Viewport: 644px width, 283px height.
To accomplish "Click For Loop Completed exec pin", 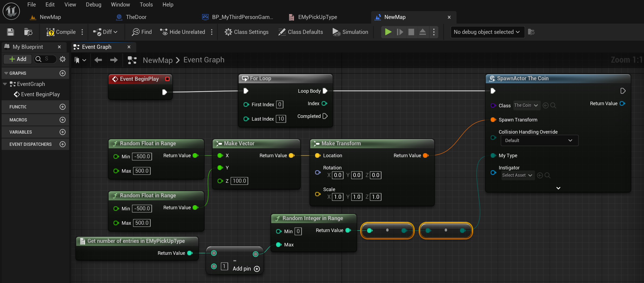I will pyautogui.click(x=325, y=116).
